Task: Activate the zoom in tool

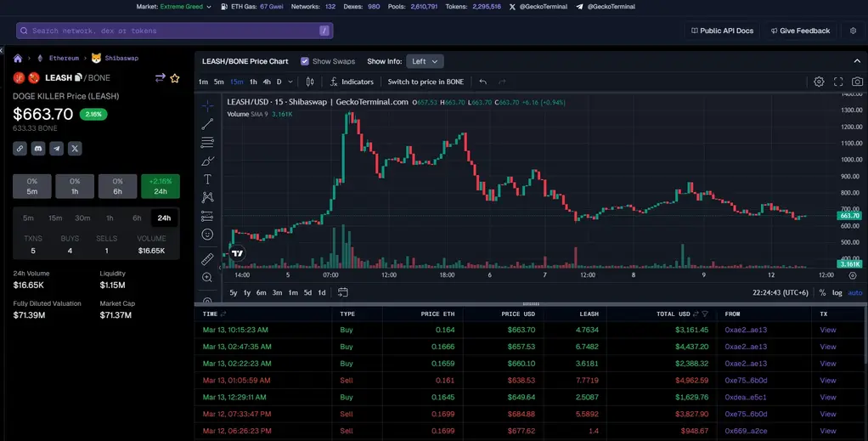Action: [207, 278]
